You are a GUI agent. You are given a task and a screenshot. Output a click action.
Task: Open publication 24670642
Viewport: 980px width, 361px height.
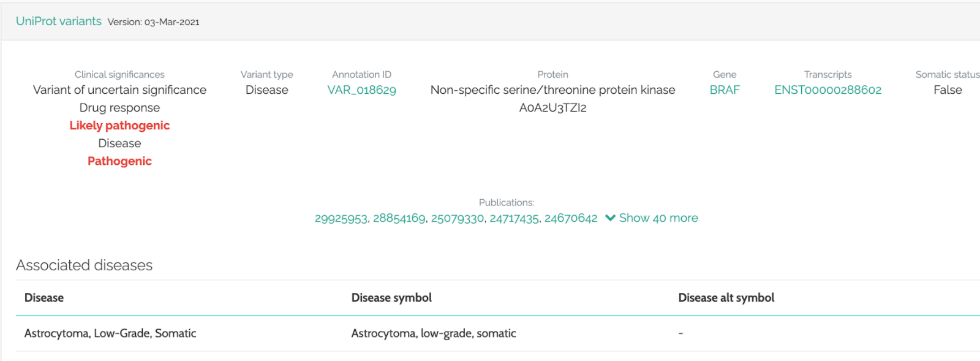point(571,219)
